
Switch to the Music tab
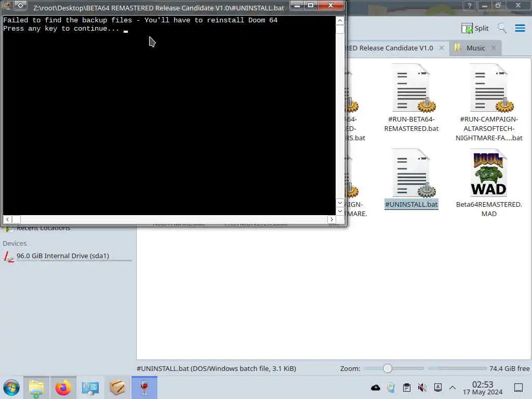pyautogui.click(x=475, y=48)
